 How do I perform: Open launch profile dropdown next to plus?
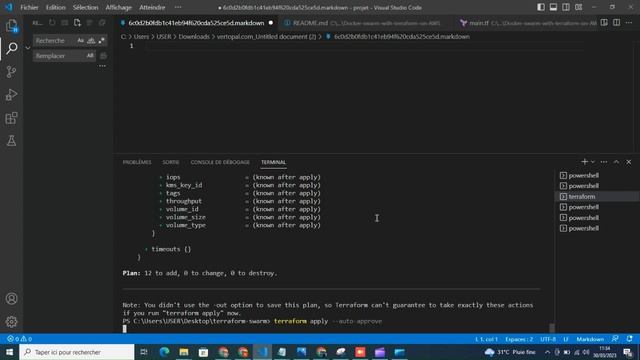click(x=593, y=162)
